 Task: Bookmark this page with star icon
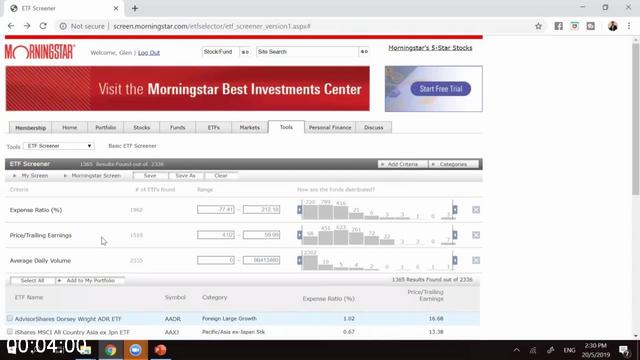[538, 26]
